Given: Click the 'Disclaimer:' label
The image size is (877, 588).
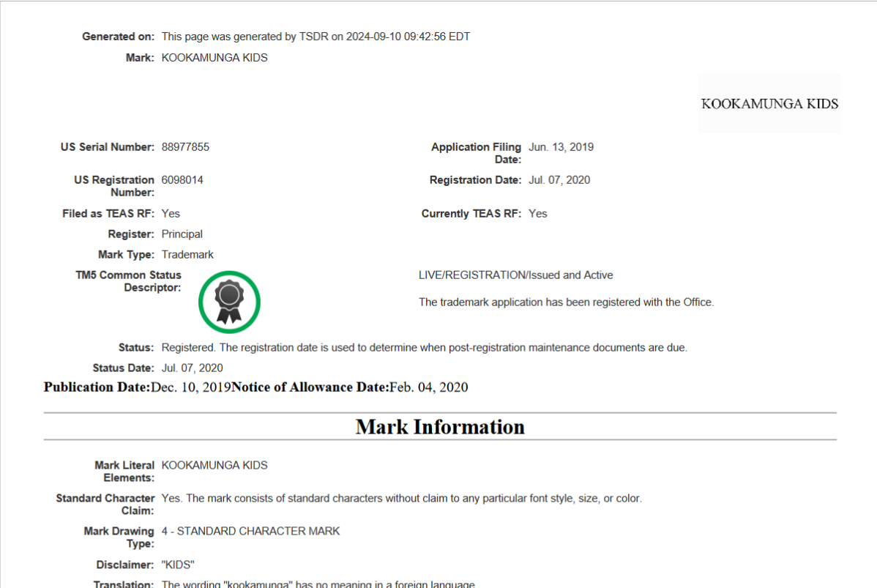Looking at the screenshot, I should [x=125, y=565].
